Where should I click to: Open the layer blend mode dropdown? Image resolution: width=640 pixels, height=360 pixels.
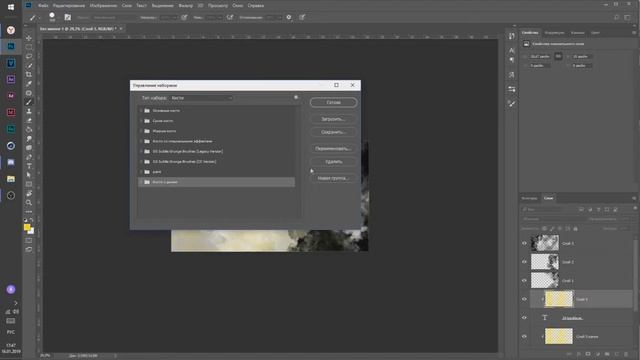coord(552,219)
